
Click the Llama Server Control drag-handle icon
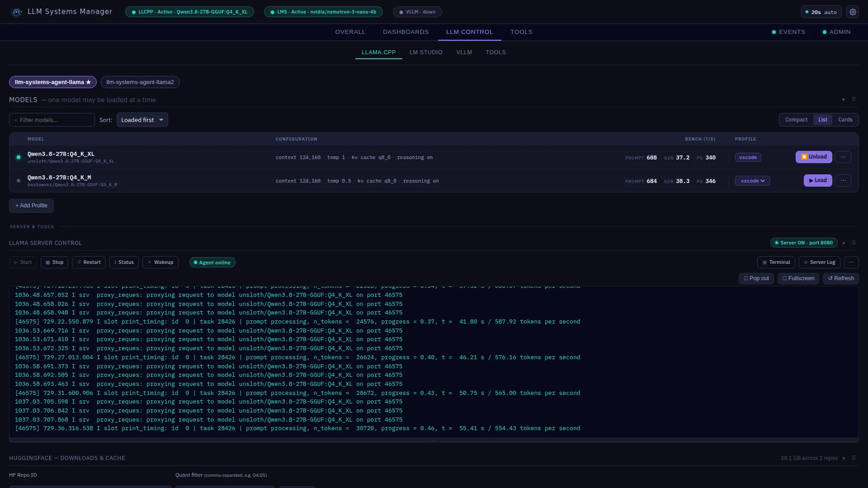pyautogui.click(x=854, y=243)
